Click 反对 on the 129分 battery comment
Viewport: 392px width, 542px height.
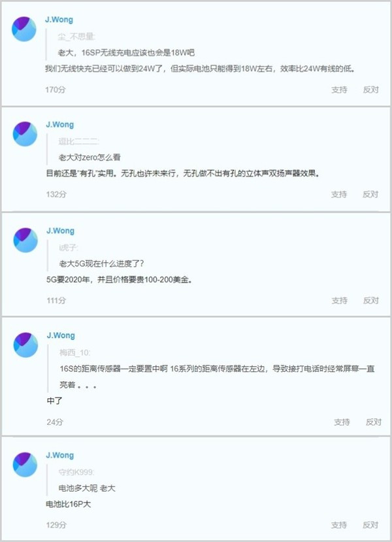point(371,525)
